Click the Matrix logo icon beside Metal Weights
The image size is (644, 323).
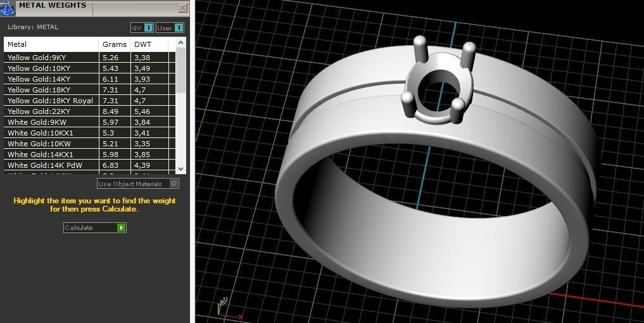(x=7, y=8)
